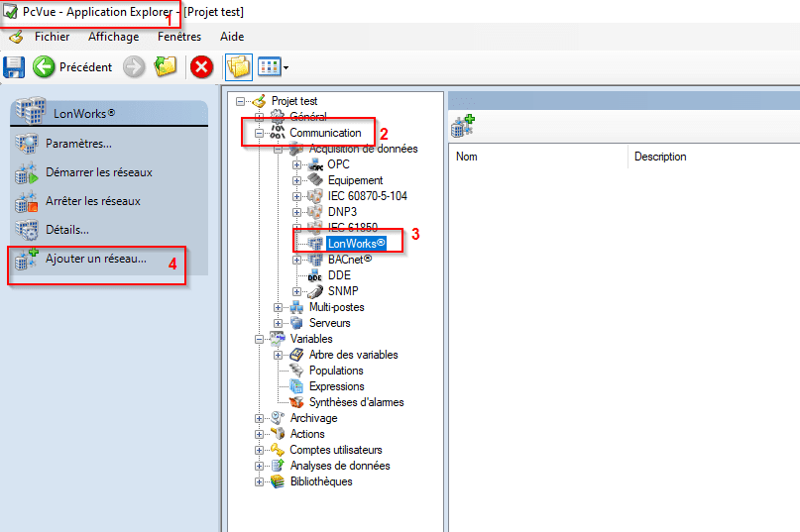The width and height of the screenshot is (800, 532).
Task: Click the Arrêter les réseaux icon
Action: 26,201
